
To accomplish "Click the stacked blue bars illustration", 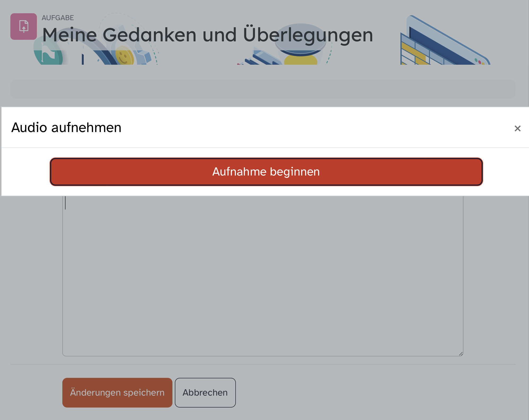I will (261, 58).
